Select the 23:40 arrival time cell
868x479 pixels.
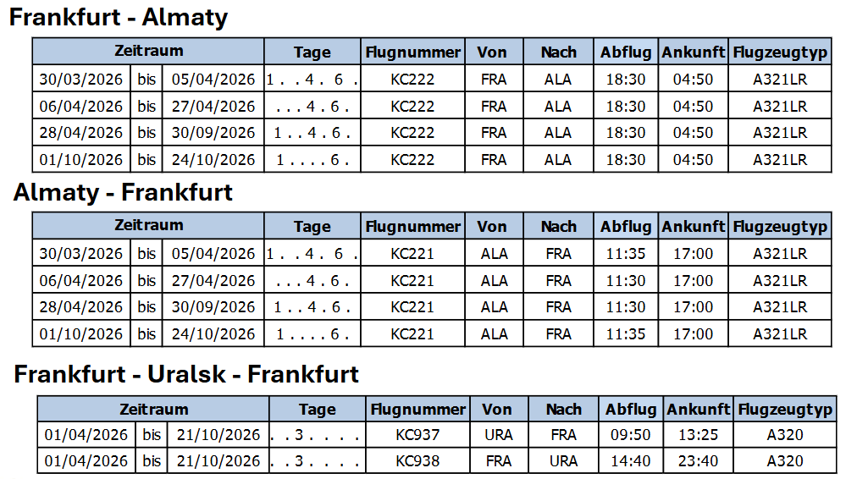click(x=698, y=461)
